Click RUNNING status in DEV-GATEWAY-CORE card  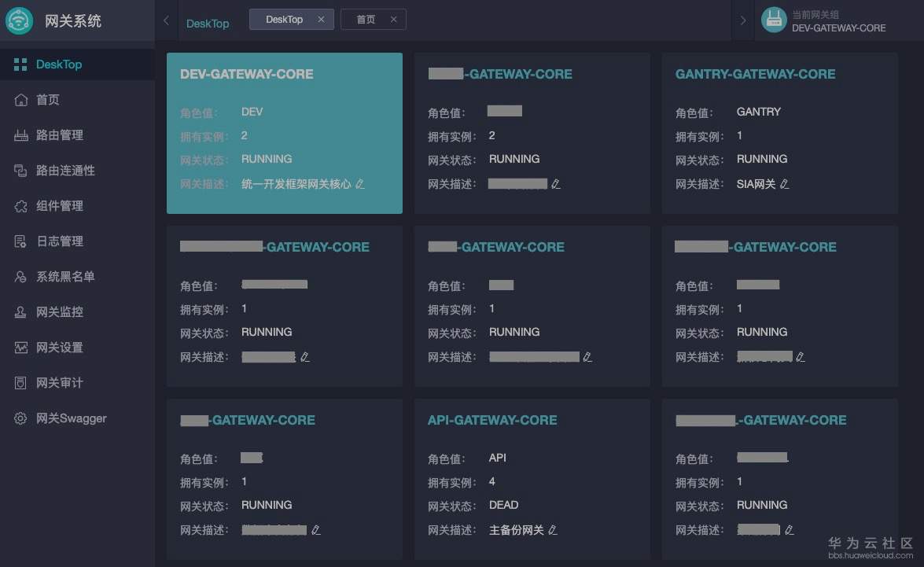tap(267, 159)
